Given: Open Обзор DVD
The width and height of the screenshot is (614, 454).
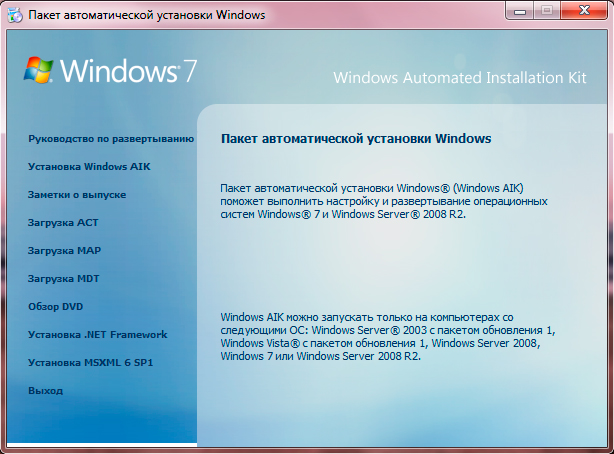Looking at the screenshot, I should [56, 307].
